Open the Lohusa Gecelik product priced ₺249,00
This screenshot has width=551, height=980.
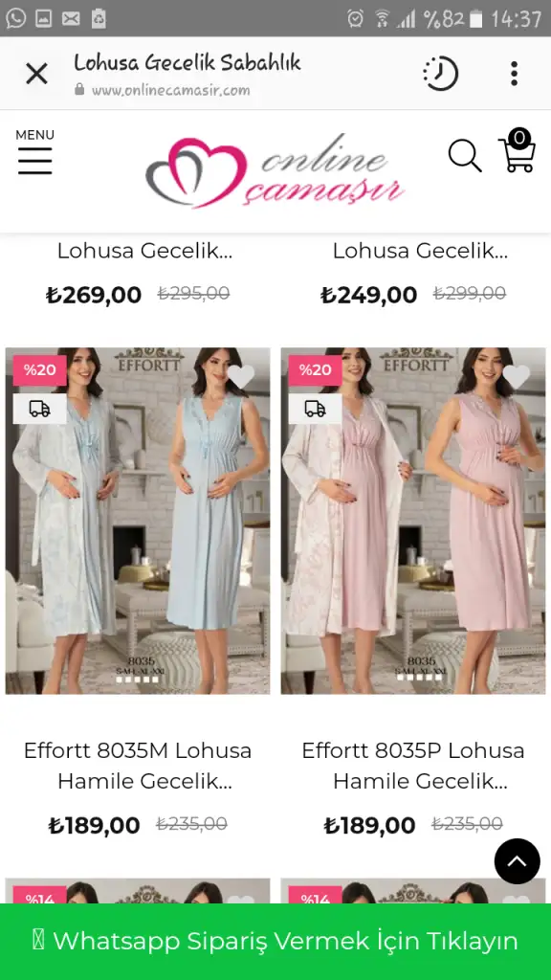(420, 251)
